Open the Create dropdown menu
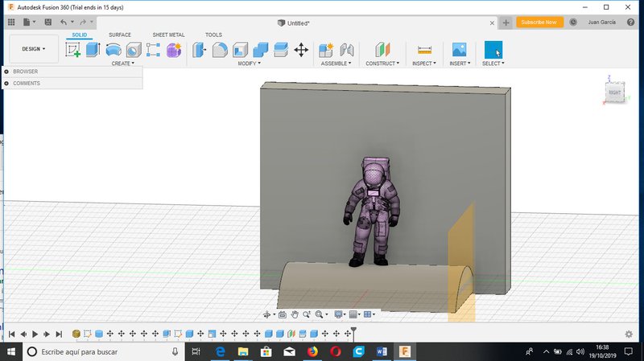This screenshot has width=644, height=361. pyautogui.click(x=123, y=64)
